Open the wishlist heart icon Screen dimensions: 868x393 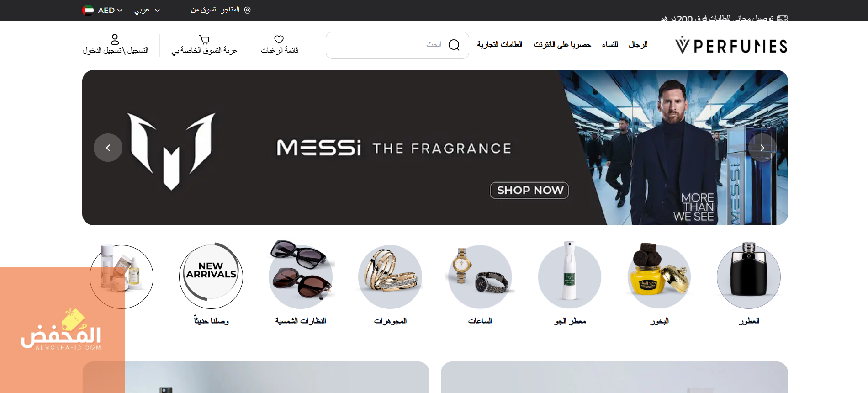(x=279, y=39)
